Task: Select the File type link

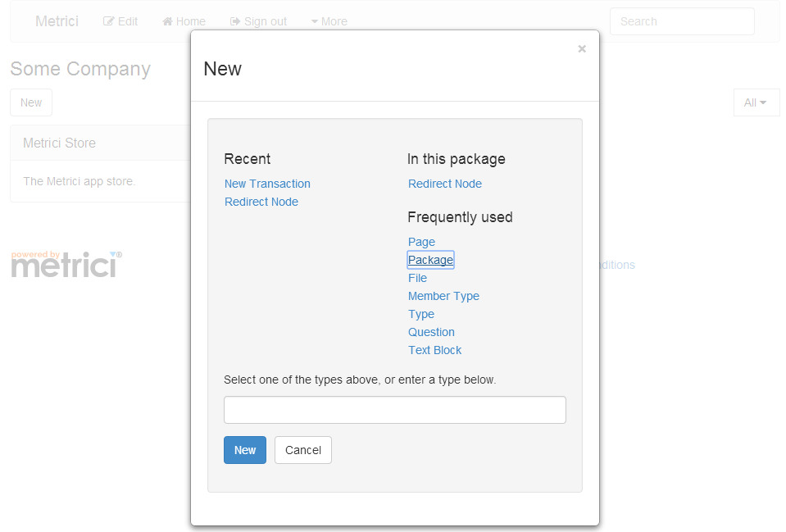Action: 417,278
